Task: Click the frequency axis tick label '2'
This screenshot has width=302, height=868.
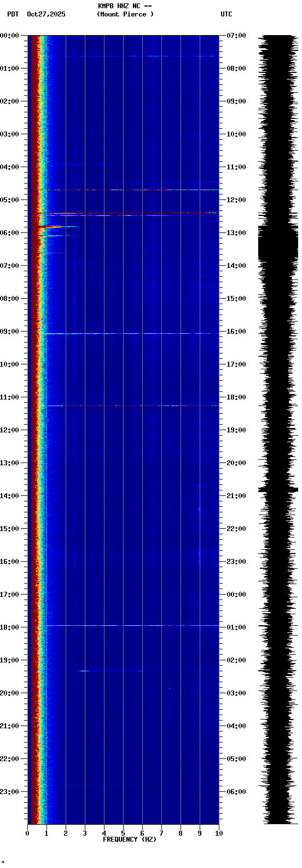Action: point(66,833)
